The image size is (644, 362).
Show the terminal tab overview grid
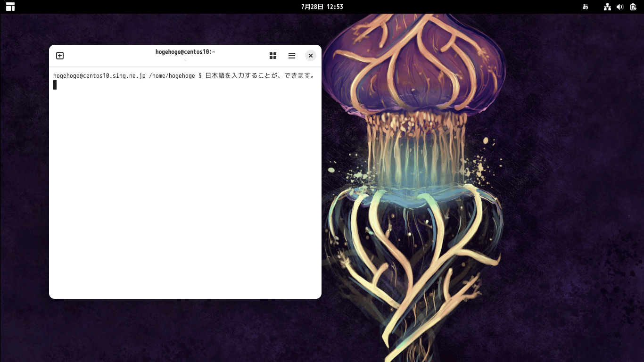273,56
